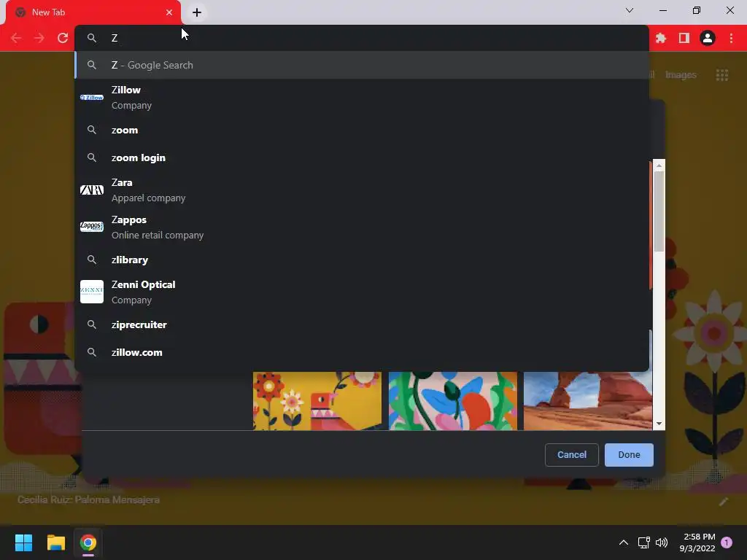Open the profile avatar icon

pyautogui.click(x=708, y=38)
